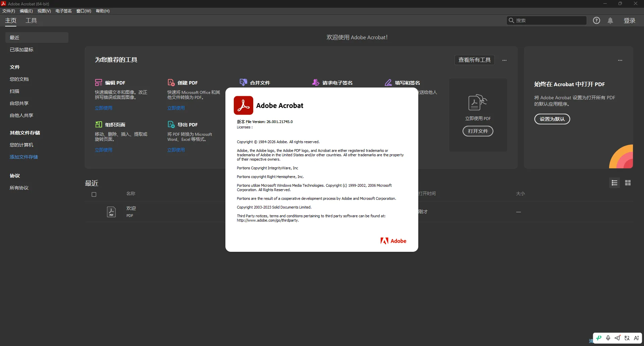644x346 pixels.
Task: Click 立即使用 link under 导出 PDF
Action: coord(176,150)
